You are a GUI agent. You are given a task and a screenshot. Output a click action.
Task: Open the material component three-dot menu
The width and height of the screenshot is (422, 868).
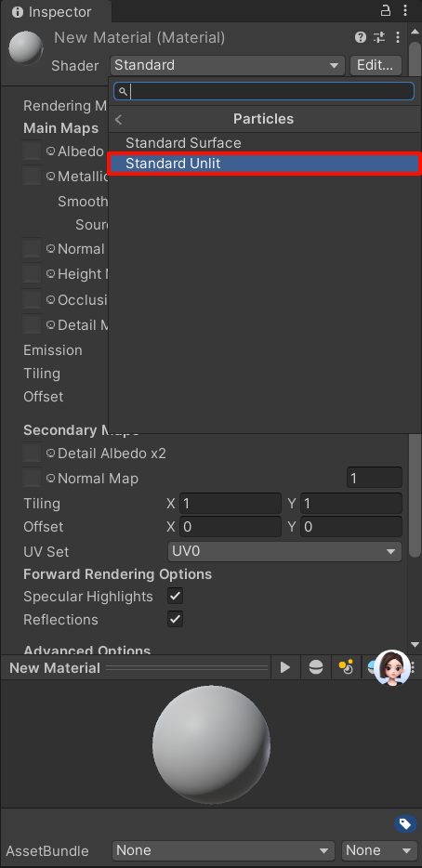tap(398, 38)
